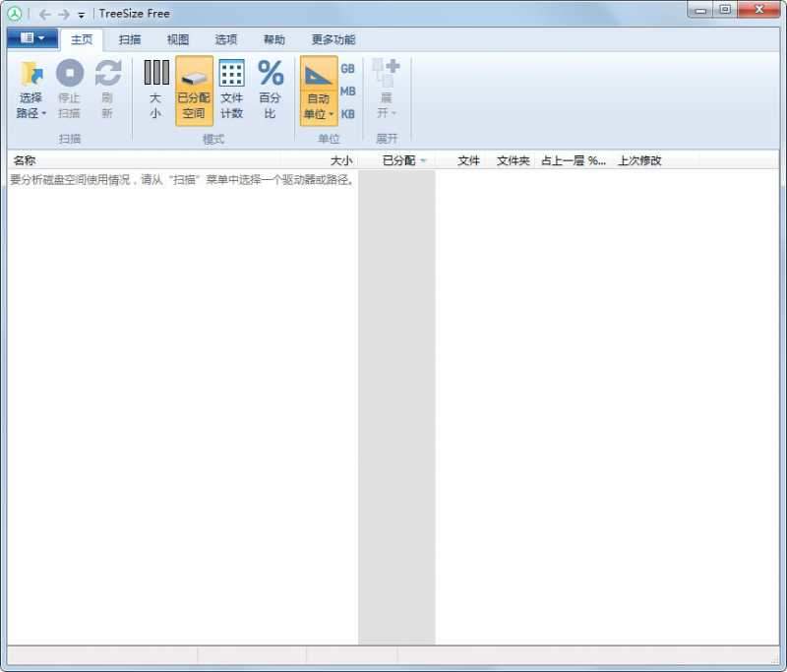Expand the quick access toolbar customize arrow
This screenshot has width=787, height=672.
click(82, 15)
